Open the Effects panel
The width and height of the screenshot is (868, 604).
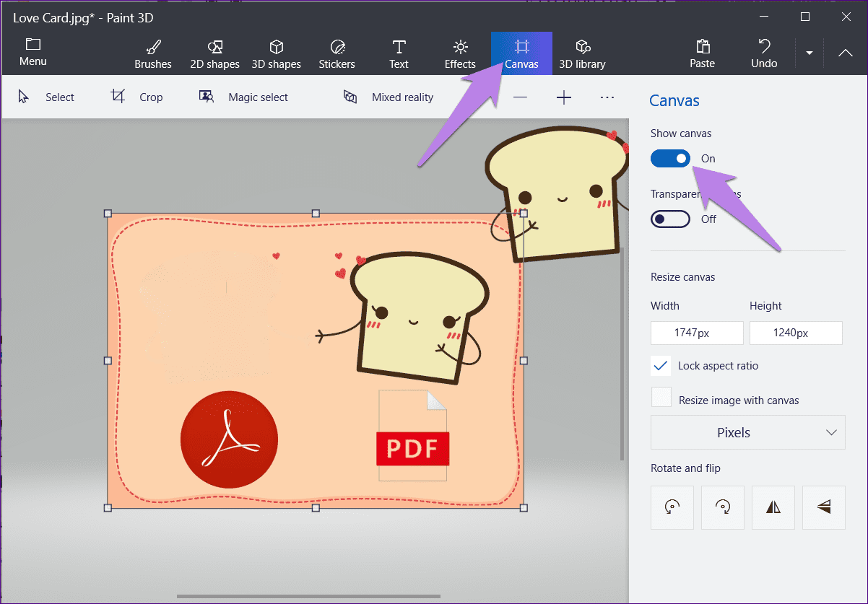[460, 54]
